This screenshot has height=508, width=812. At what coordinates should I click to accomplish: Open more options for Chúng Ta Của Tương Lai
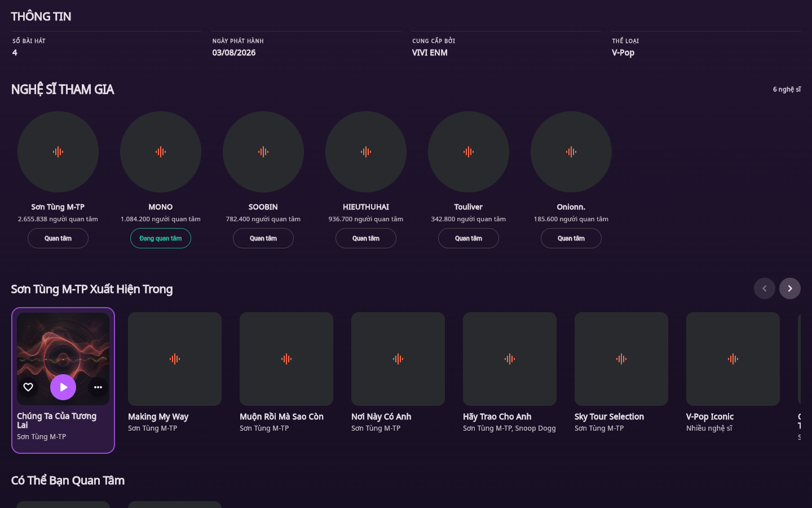point(98,387)
